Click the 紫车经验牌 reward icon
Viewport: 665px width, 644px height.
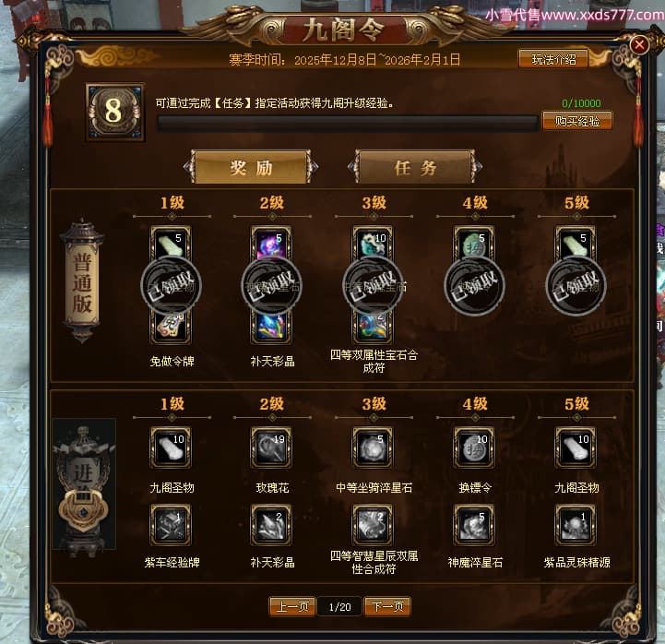coord(171,525)
